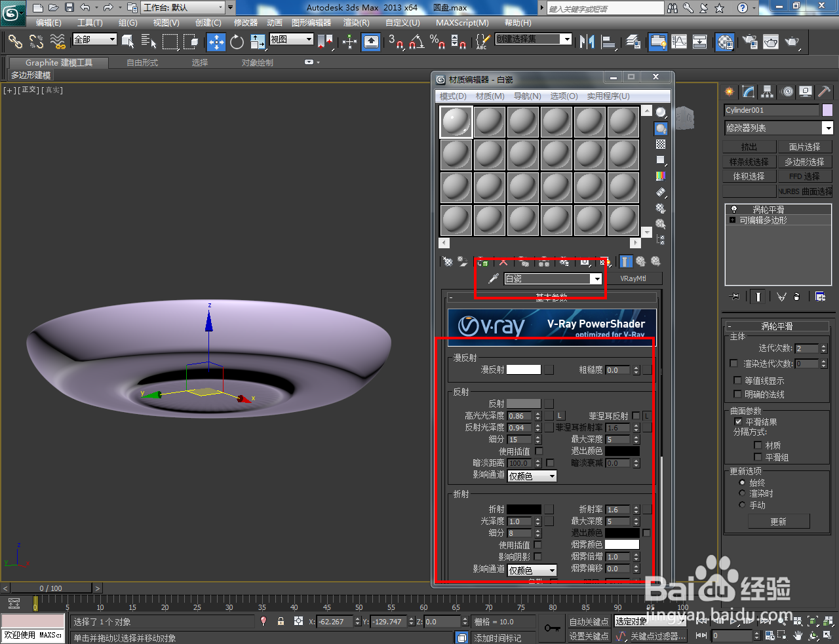The width and height of the screenshot is (839, 644).
Task: Open the Modifier List dropdown
Action: [827, 128]
